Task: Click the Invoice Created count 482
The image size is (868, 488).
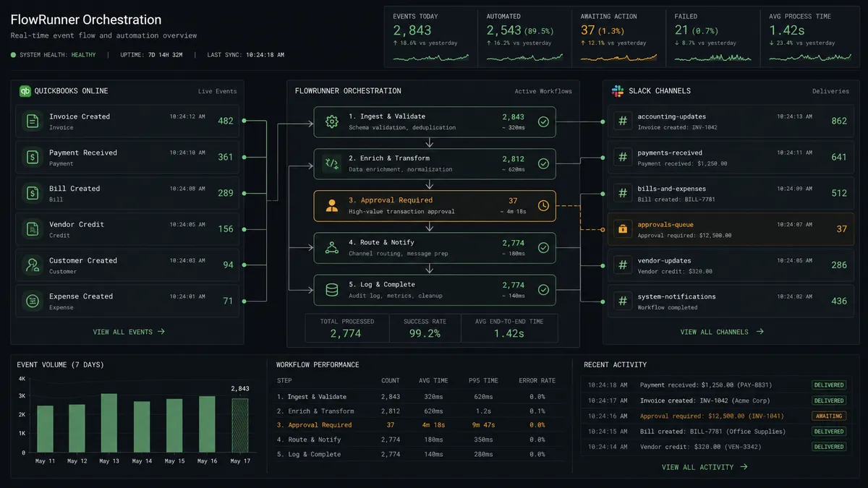Action: 226,121
